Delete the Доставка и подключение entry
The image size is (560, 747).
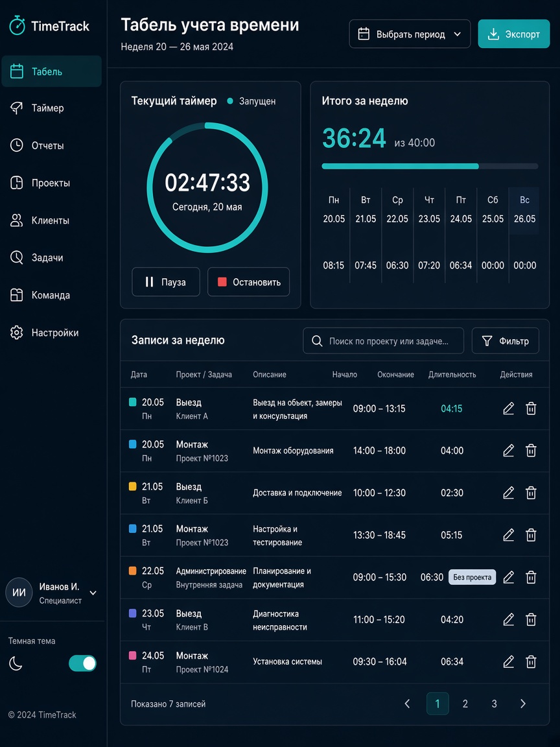tap(531, 493)
